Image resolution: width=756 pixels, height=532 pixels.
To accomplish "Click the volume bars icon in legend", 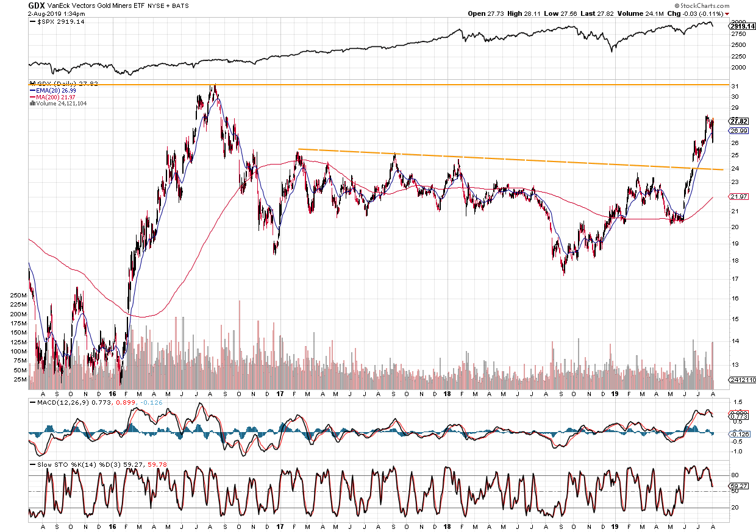I will pyautogui.click(x=32, y=104).
